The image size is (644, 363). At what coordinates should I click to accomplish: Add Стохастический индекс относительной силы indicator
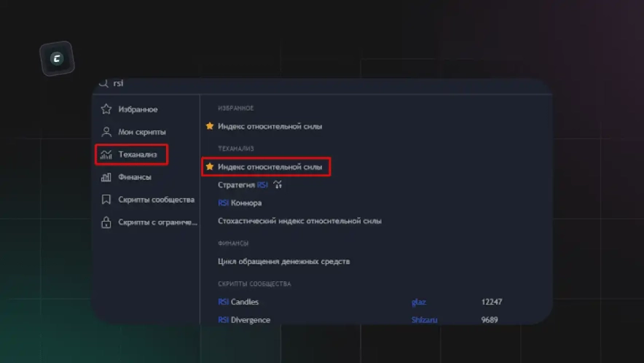[x=299, y=221]
